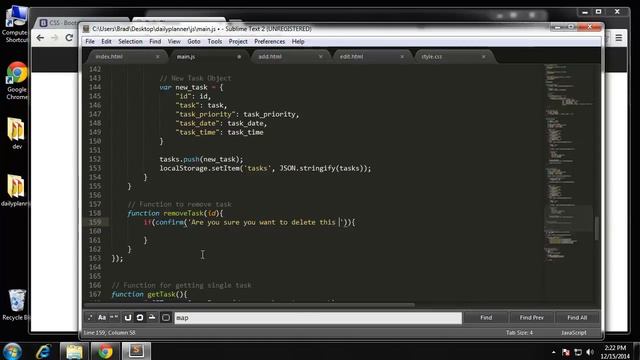
Task: Click the horizontal scrollbar of the editor
Action: [249, 304]
